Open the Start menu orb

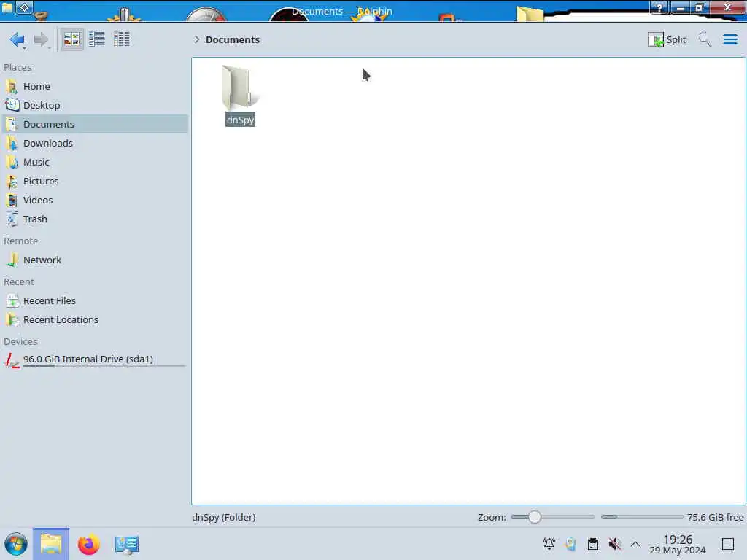pos(16,544)
